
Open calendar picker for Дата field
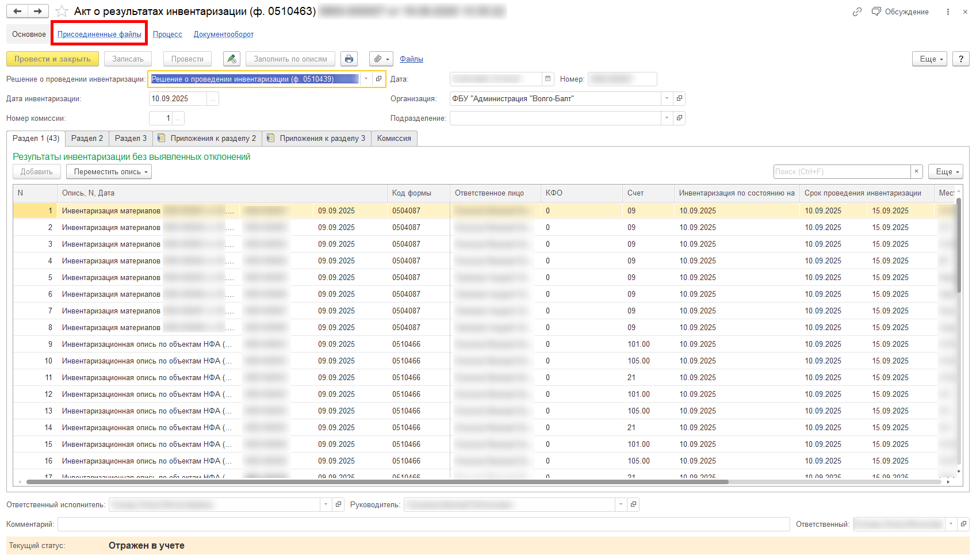click(x=548, y=79)
